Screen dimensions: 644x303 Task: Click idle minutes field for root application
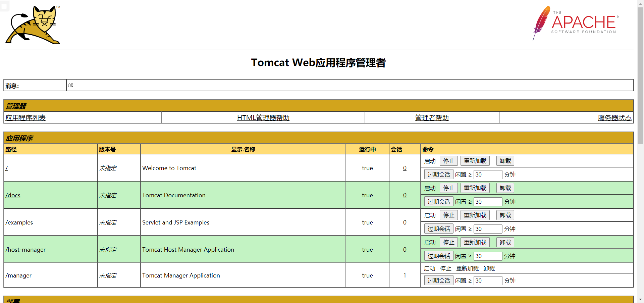pos(488,174)
